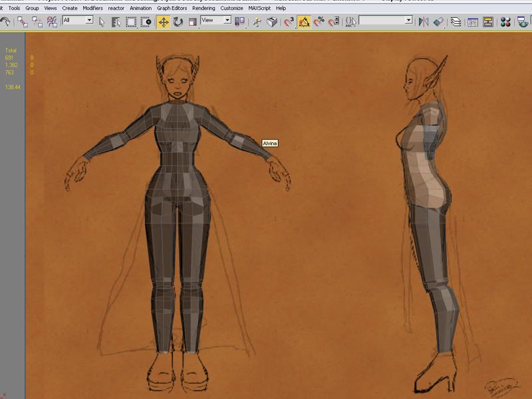Screen dimensions: 532x399
Task: Click the Bind to Space Warp icon
Action: tap(51, 21)
